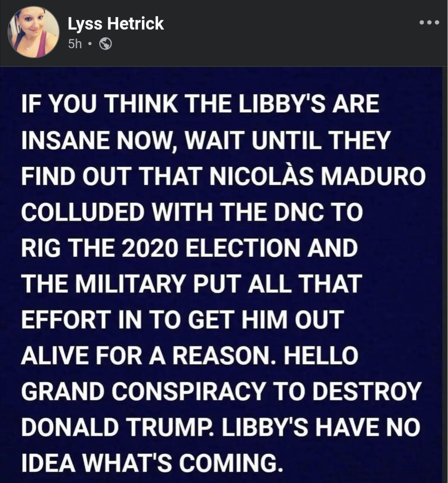Image resolution: width=448 pixels, height=483 pixels.
Task: Open the three-dot post options menu
Action: (x=429, y=22)
